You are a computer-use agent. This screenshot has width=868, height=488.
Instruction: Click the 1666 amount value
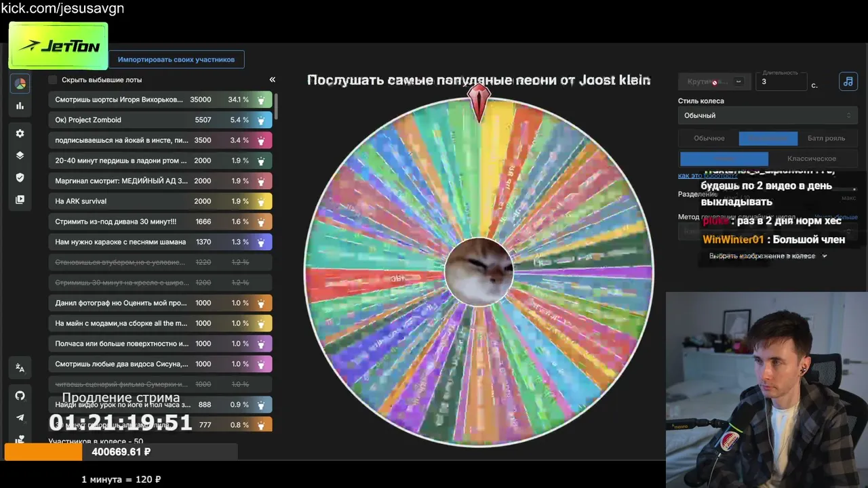point(203,222)
